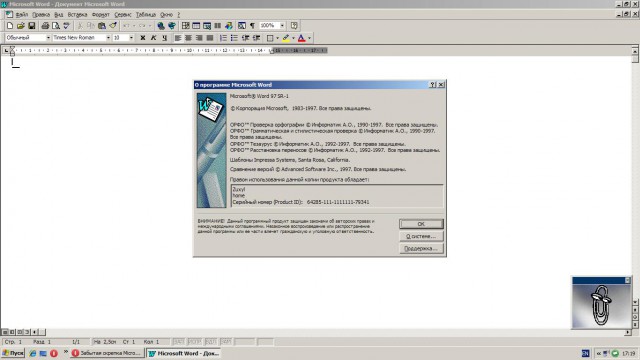Screen dimensions: 640x360
Task: Toggle italic formatting К
Action: pyautogui.click(x=153, y=38)
